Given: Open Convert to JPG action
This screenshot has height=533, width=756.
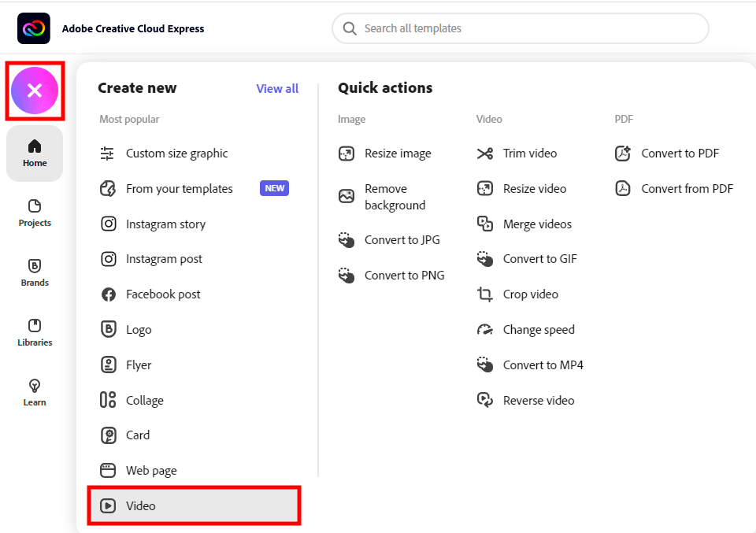Looking at the screenshot, I should coord(402,239).
